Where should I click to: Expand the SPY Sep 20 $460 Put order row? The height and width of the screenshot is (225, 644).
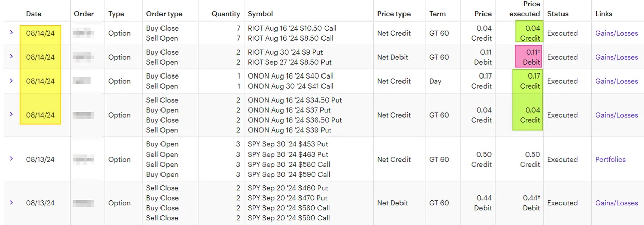click(11, 203)
